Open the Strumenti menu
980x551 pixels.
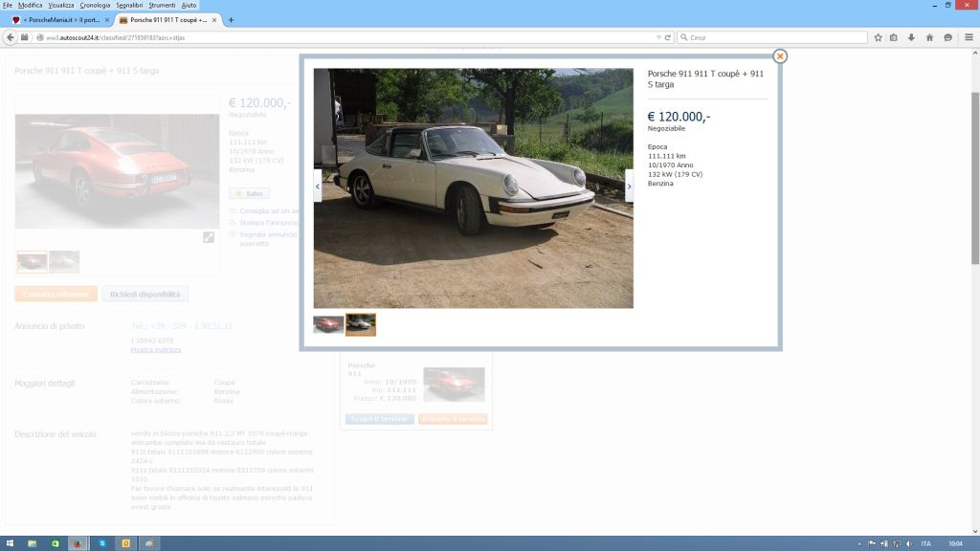[162, 5]
